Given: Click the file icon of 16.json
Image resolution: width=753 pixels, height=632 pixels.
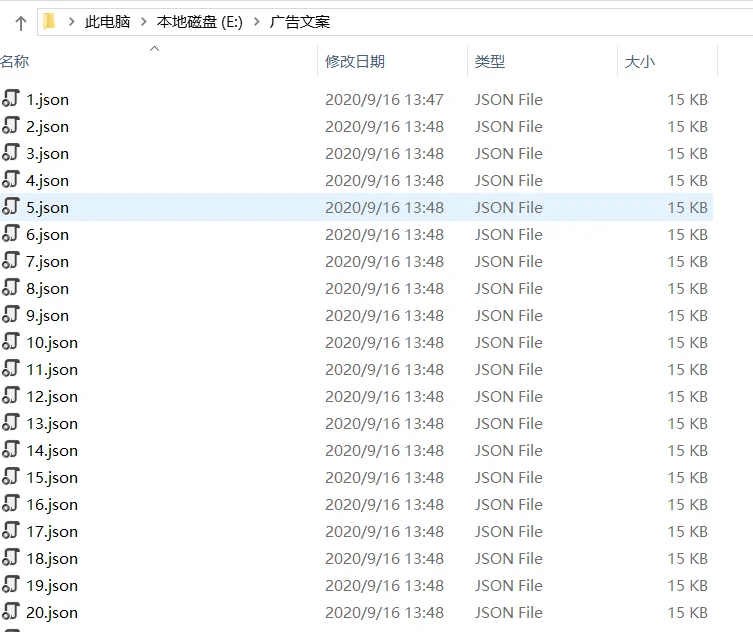Looking at the screenshot, I should click(x=11, y=503).
